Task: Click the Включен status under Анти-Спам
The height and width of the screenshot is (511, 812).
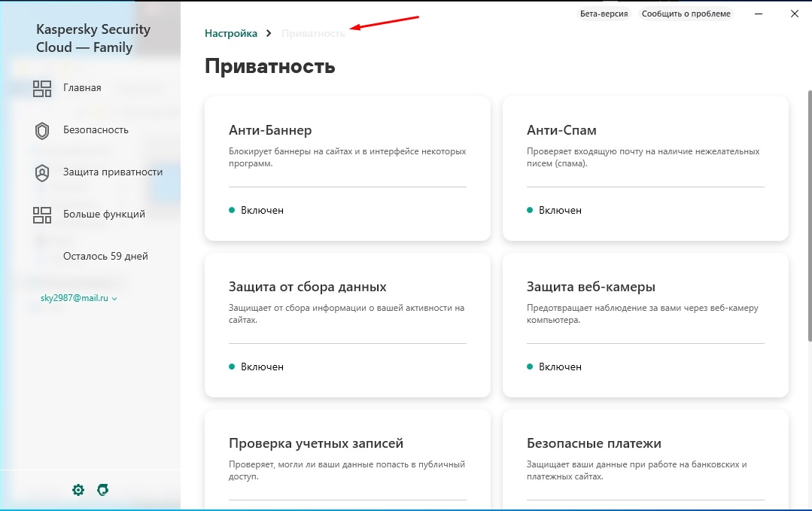Action: pyautogui.click(x=554, y=210)
